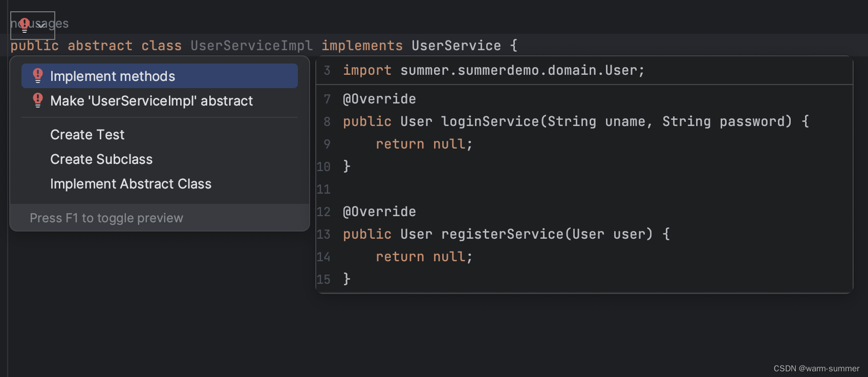Click the UserService interface name in the declaration
The image size is (868, 377).
coord(457,46)
